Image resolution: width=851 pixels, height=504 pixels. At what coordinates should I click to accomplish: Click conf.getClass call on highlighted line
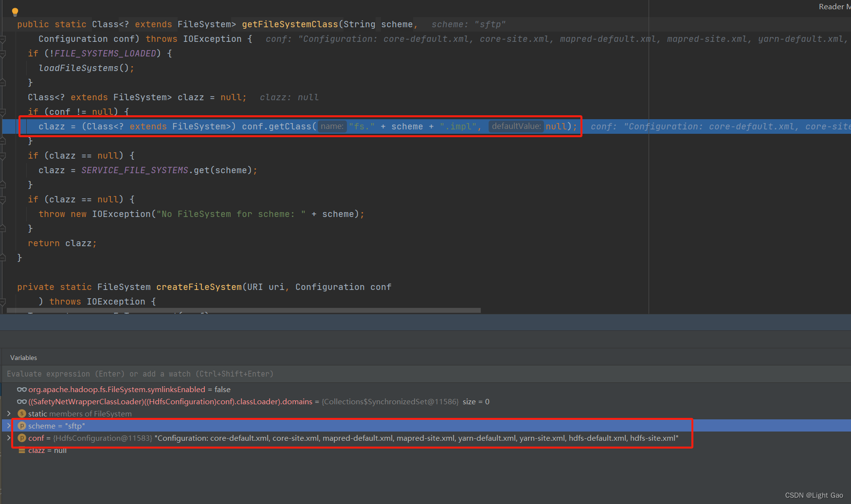point(276,126)
